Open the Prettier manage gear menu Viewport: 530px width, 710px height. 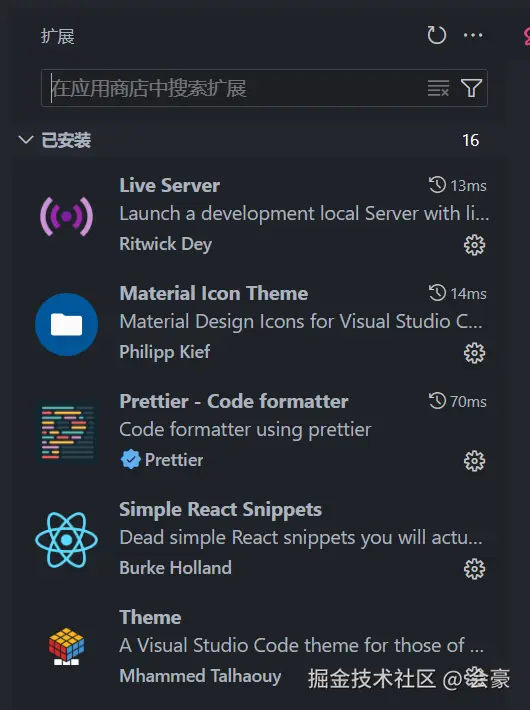474,461
